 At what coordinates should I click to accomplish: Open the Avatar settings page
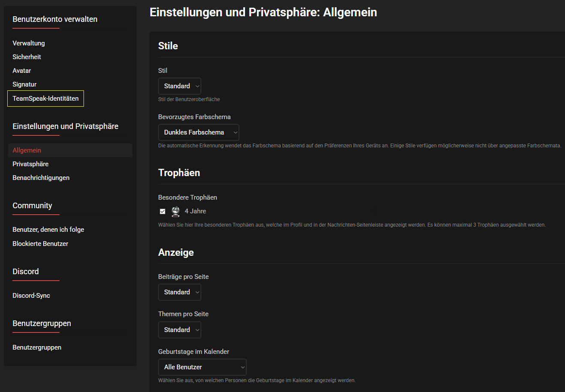22,71
